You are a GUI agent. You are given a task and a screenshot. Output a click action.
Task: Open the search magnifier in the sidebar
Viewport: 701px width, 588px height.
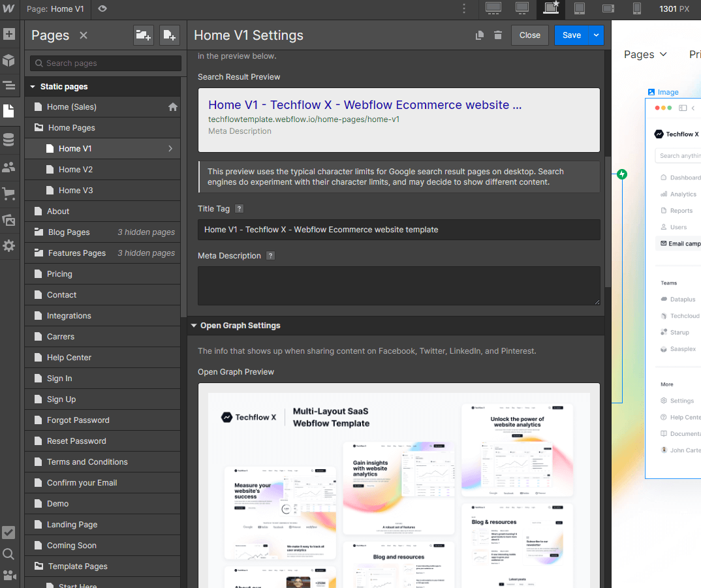tap(10, 553)
